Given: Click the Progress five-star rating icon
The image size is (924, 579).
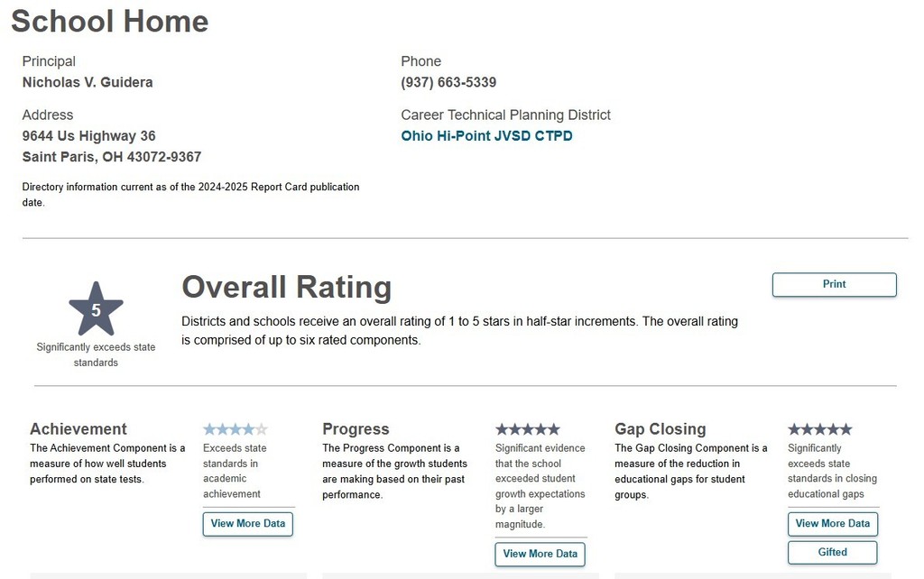Looking at the screenshot, I should [527, 428].
